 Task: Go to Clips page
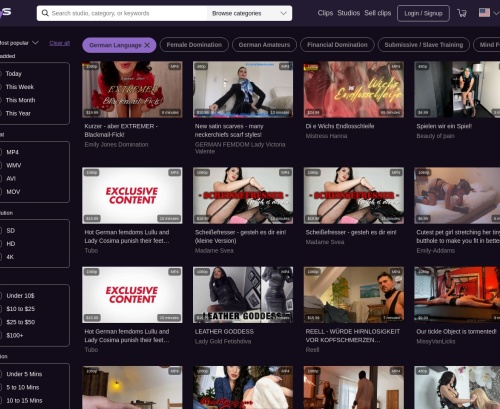coord(325,13)
